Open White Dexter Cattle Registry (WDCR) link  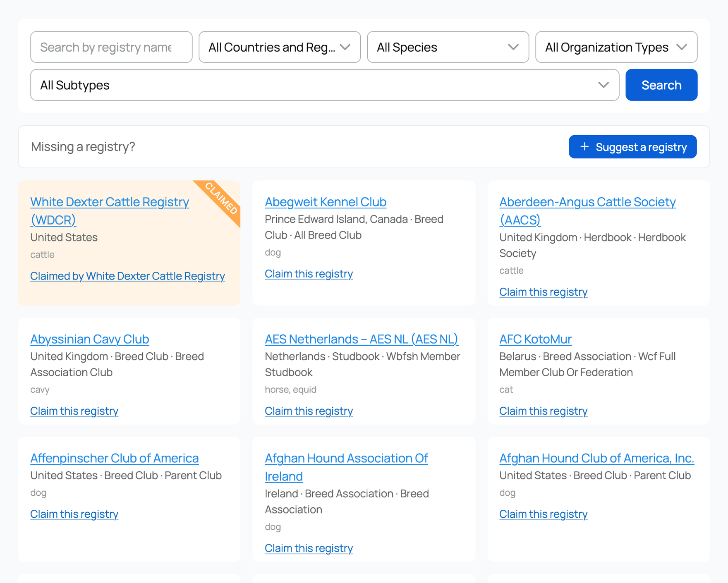pos(110,210)
